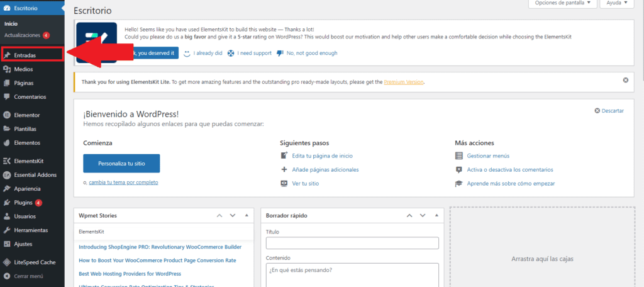Click the Elementos leaf icon
The image size is (644, 287).
coord(6,143)
